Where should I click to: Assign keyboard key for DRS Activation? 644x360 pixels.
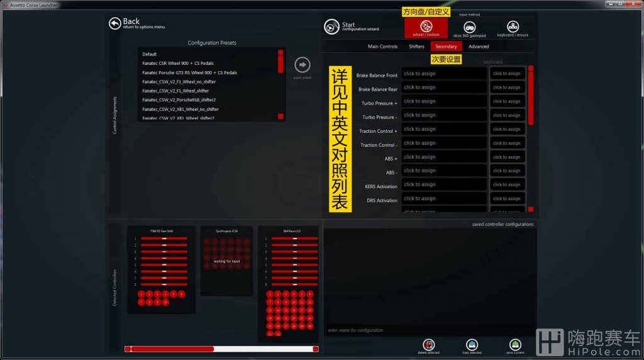(x=507, y=199)
